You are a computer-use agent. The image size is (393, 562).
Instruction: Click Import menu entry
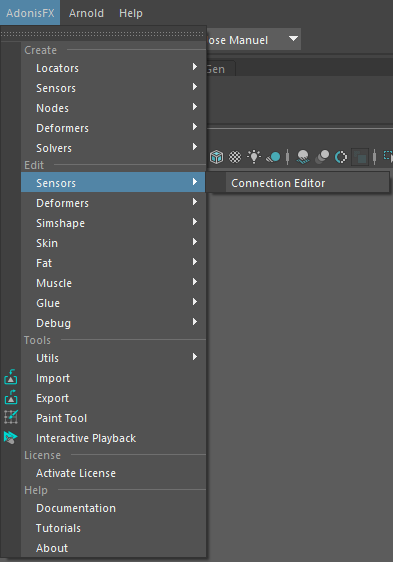click(x=113, y=378)
